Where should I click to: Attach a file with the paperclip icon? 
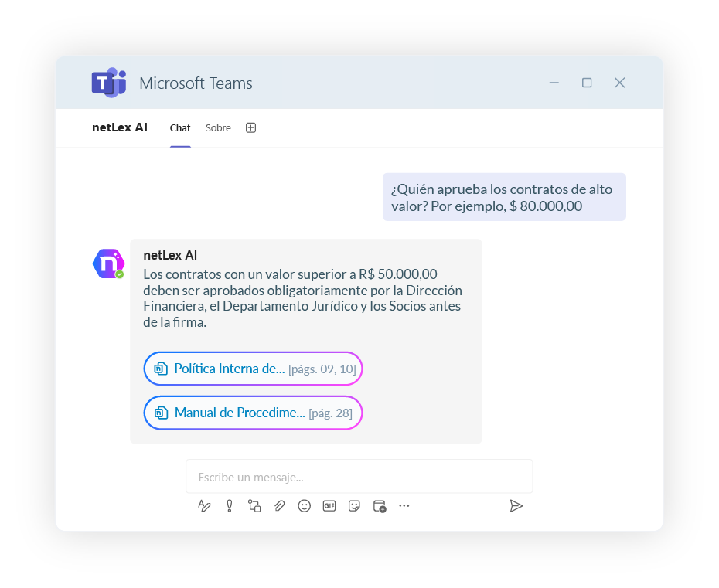(279, 506)
